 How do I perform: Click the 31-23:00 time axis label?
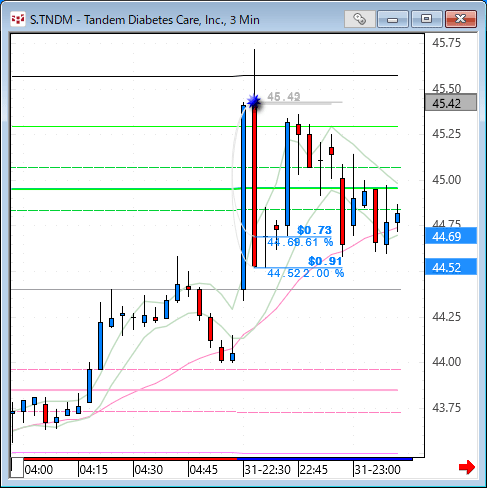(x=378, y=470)
